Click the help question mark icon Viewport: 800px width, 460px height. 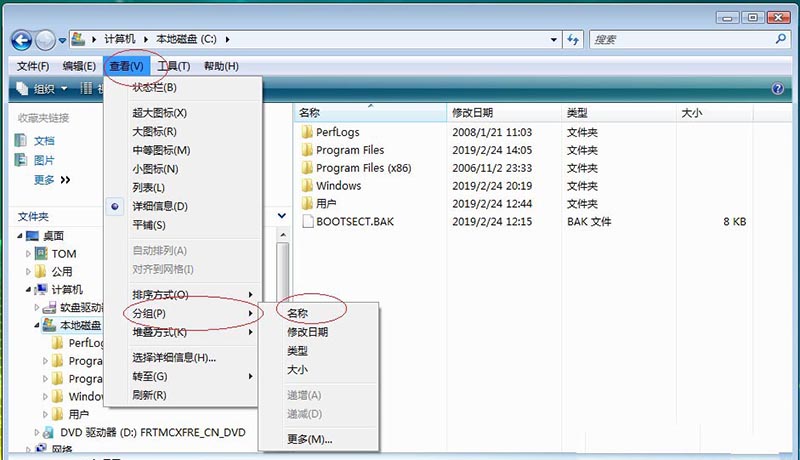point(778,89)
